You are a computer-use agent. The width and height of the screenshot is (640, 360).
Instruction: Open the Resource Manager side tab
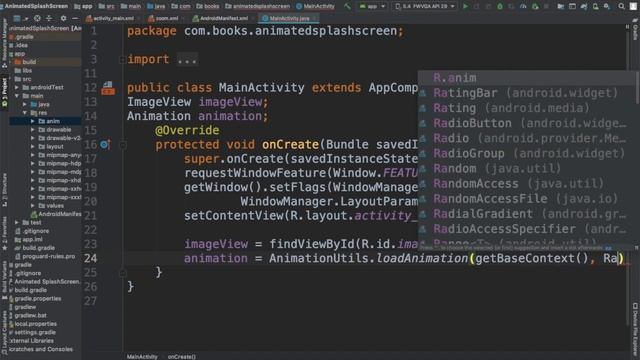4,44
